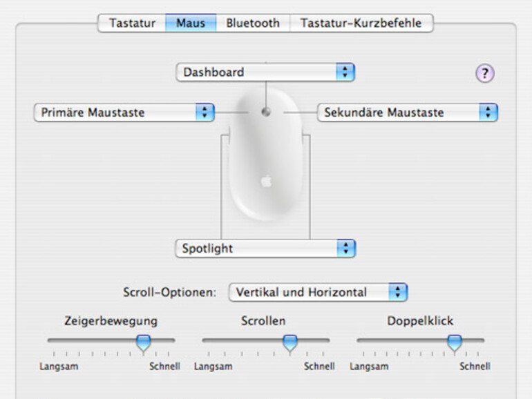Click the purple help question mark button
The image size is (532, 399).
point(485,74)
